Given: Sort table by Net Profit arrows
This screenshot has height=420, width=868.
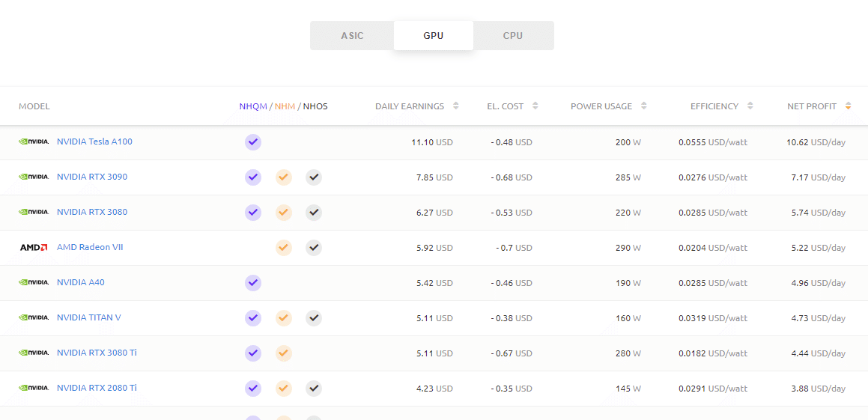Looking at the screenshot, I should [848, 106].
